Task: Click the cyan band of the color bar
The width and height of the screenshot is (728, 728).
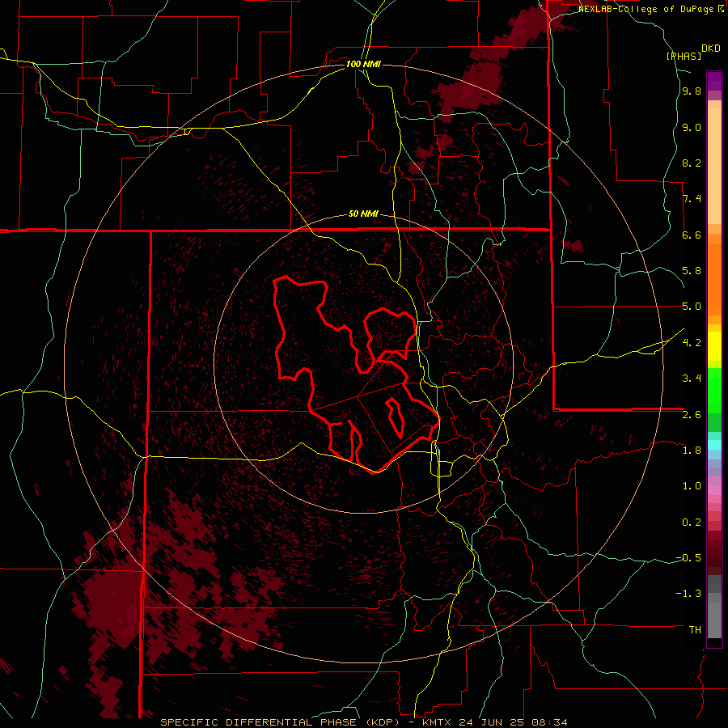Action: 714,445
